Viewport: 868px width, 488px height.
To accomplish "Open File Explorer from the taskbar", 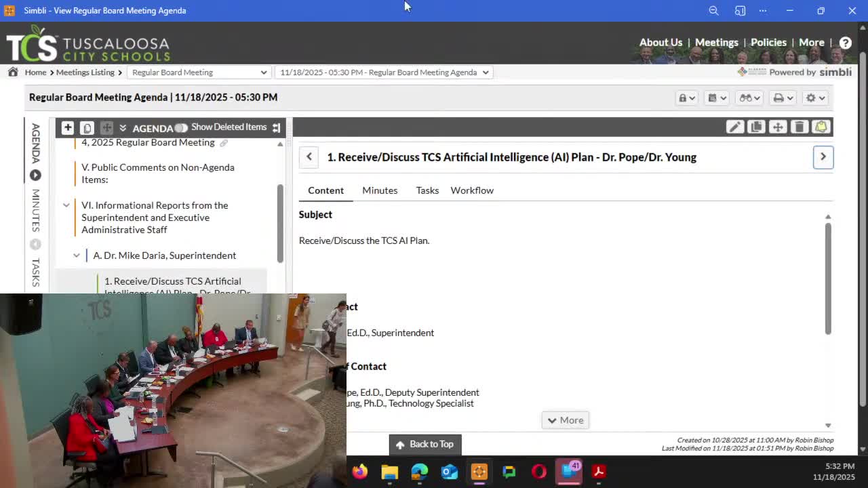I will 389,472.
